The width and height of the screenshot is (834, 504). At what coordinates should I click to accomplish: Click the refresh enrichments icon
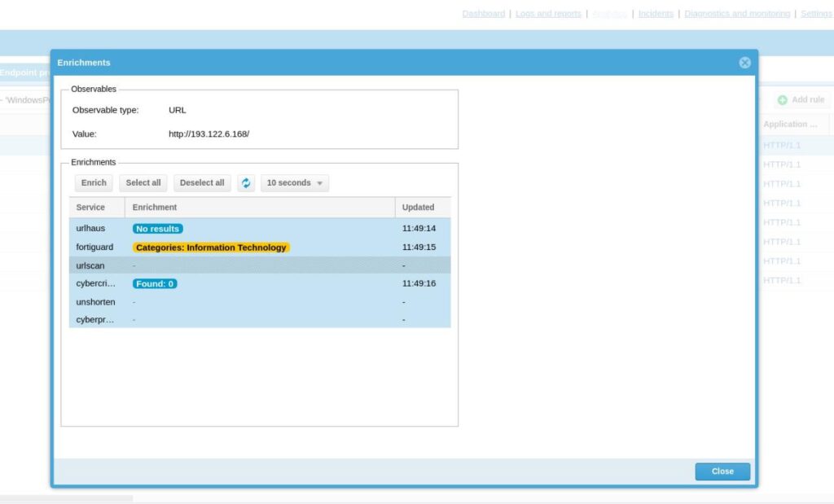(246, 183)
